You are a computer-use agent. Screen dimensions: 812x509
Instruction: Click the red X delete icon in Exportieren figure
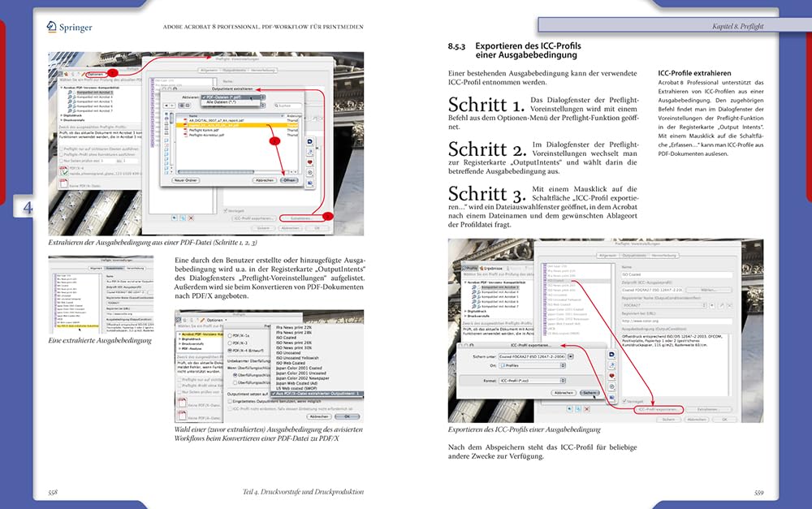coord(587,409)
